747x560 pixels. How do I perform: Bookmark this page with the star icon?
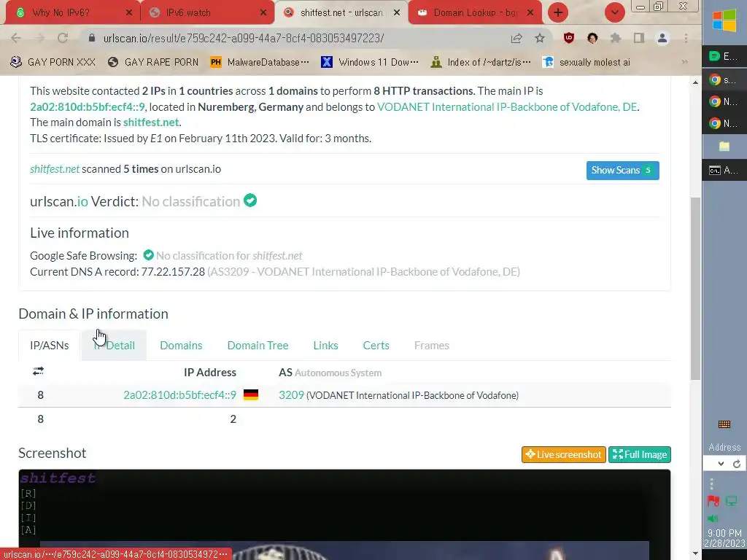pyautogui.click(x=539, y=38)
